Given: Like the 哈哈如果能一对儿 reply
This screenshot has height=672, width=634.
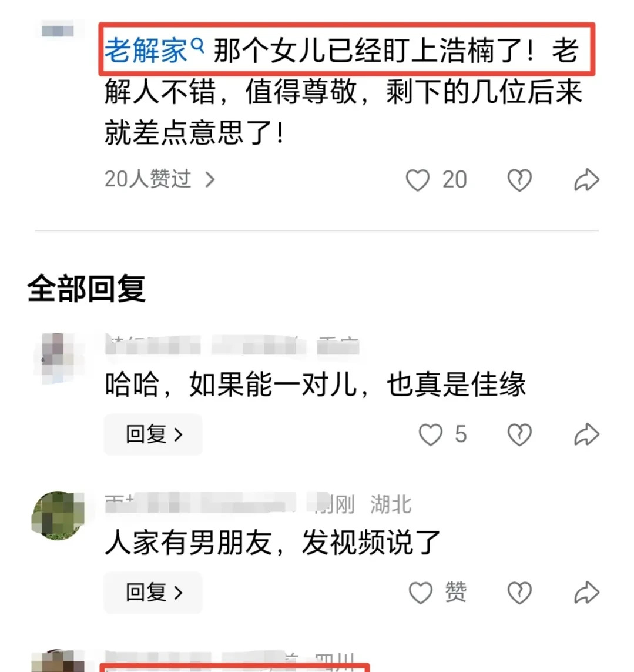Looking at the screenshot, I should point(431,434).
